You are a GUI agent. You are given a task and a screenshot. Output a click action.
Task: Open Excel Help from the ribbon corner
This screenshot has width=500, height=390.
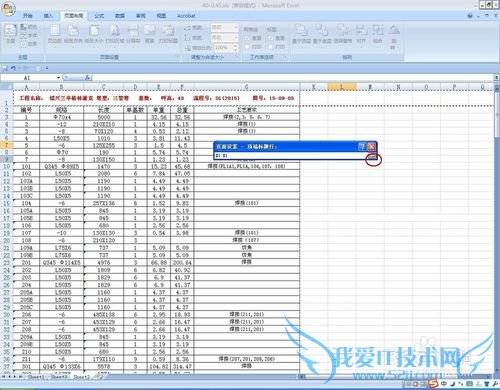(470, 16)
